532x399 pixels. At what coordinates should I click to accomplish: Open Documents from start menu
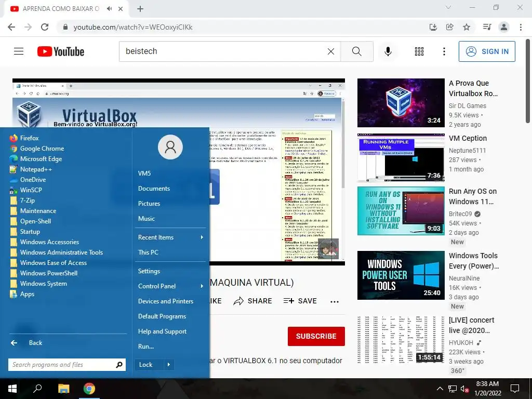tap(154, 188)
